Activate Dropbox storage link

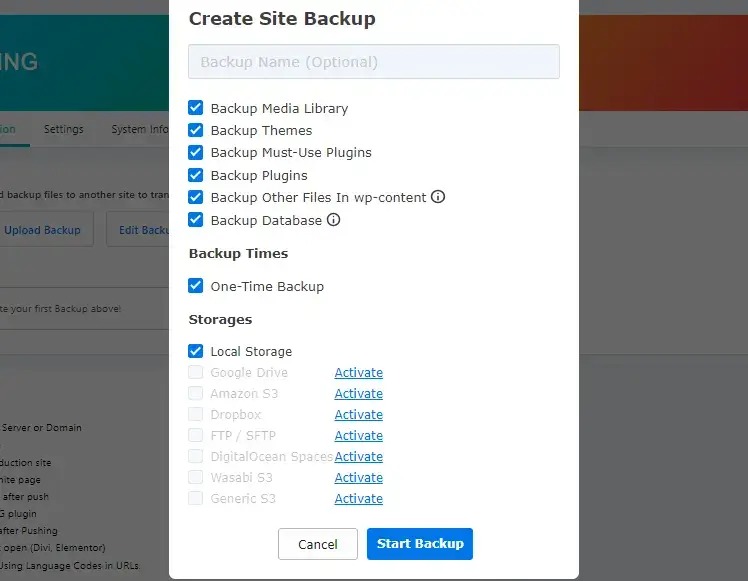[359, 415]
